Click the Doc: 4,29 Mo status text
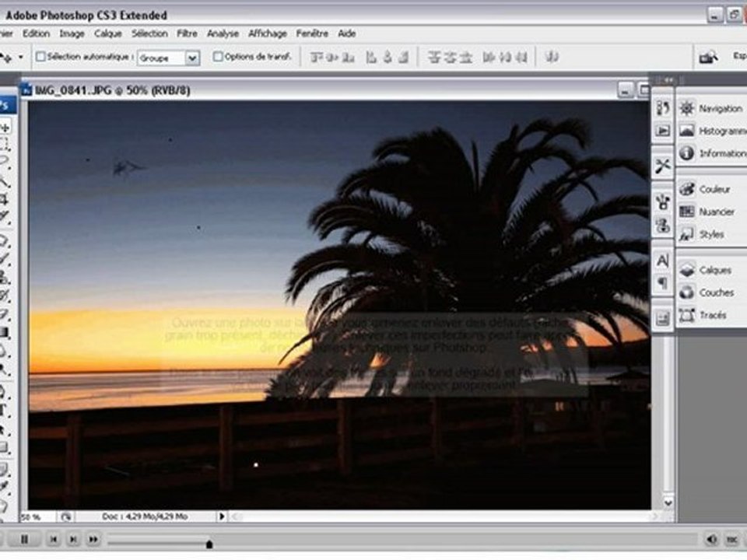Image resolution: width=747 pixels, height=560 pixels. pyautogui.click(x=145, y=516)
